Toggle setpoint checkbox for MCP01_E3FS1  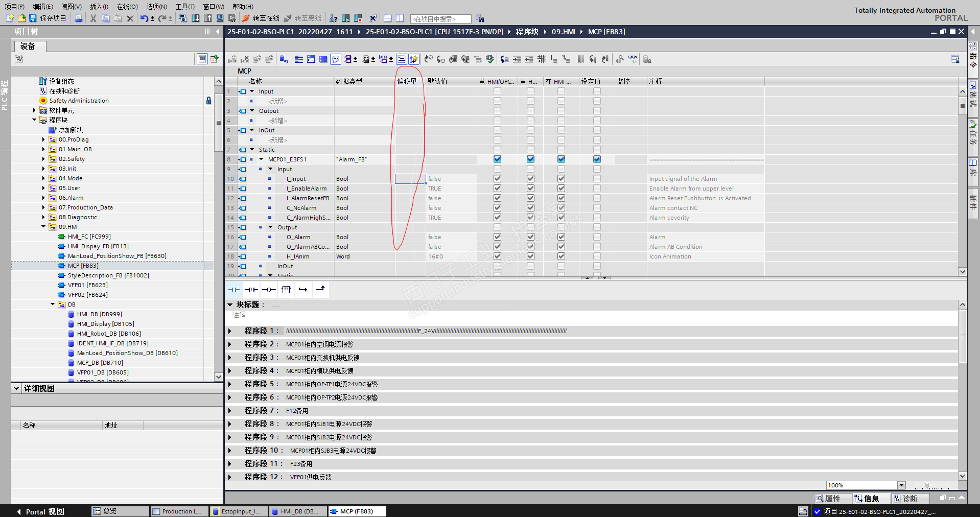597,159
